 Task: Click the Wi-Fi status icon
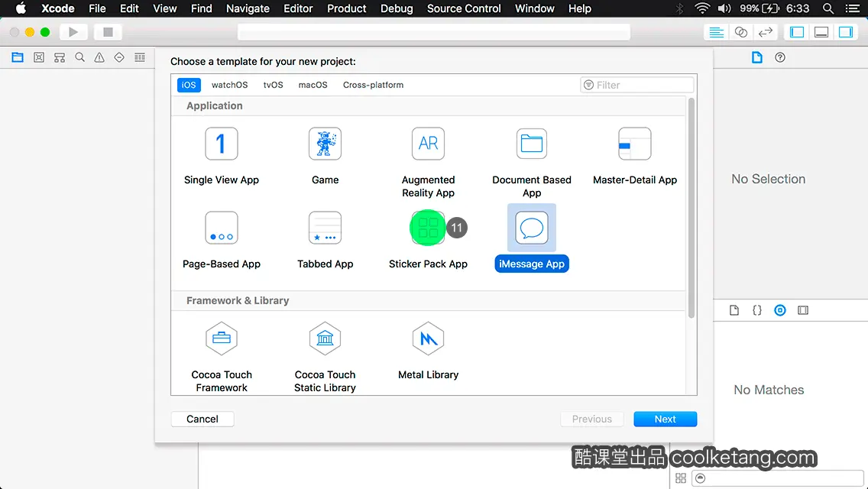pos(702,8)
